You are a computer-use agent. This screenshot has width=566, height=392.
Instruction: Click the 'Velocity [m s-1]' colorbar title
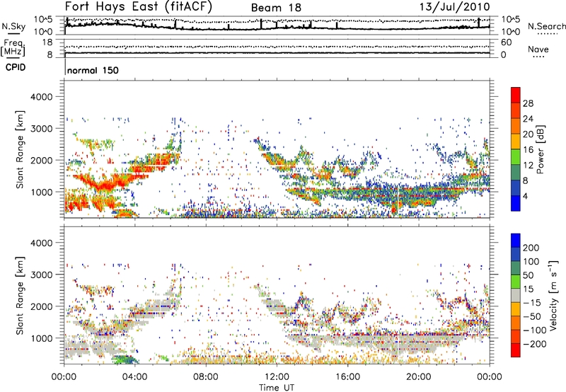click(553, 295)
